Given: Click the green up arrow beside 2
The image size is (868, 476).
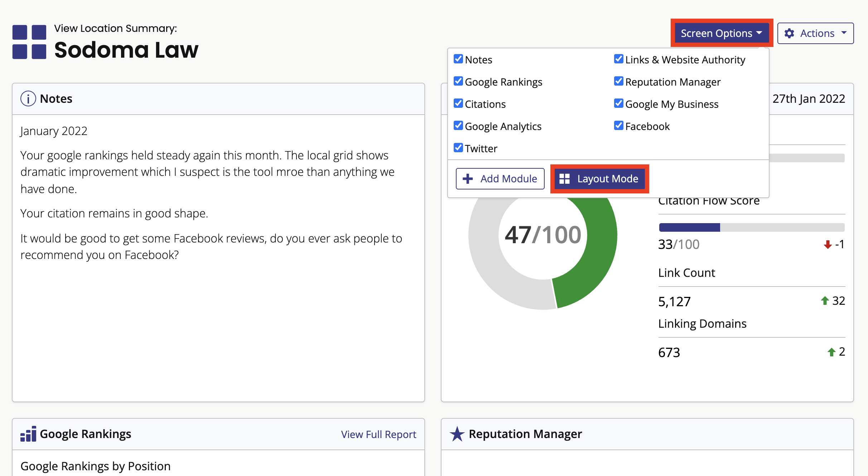Looking at the screenshot, I should coord(831,352).
